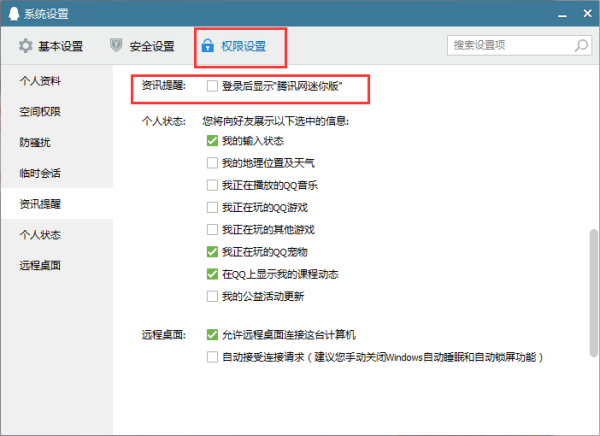The width and height of the screenshot is (600, 436).
Task: Close the 系统设置 window
Action: 587,13
